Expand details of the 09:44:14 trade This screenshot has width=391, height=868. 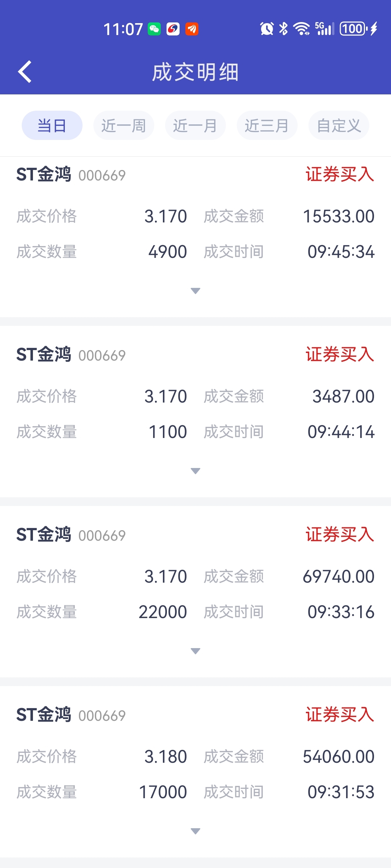[x=195, y=471]
